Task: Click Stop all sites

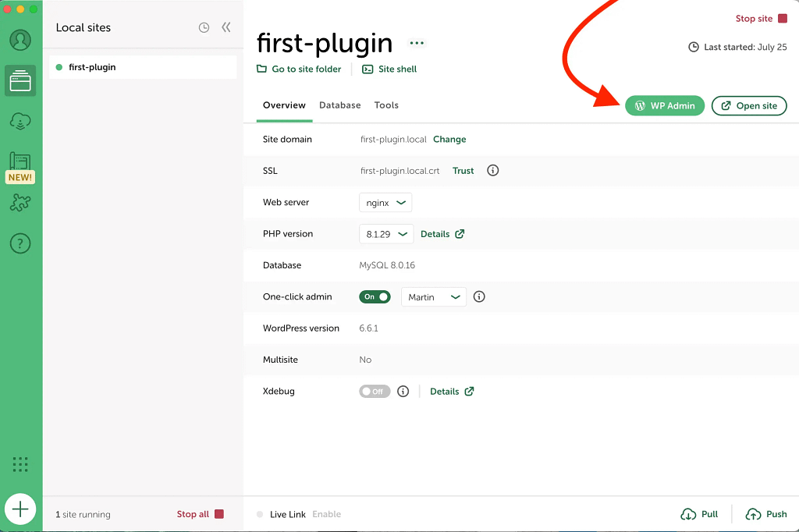Action: pyautogui.click(x=201, y=514)
